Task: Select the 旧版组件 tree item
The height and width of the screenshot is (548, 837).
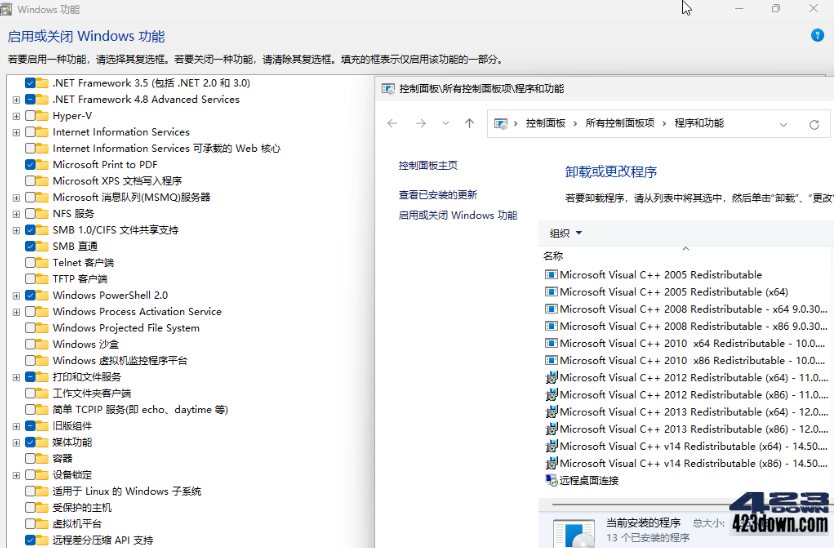Action: [x=72, y=426]
